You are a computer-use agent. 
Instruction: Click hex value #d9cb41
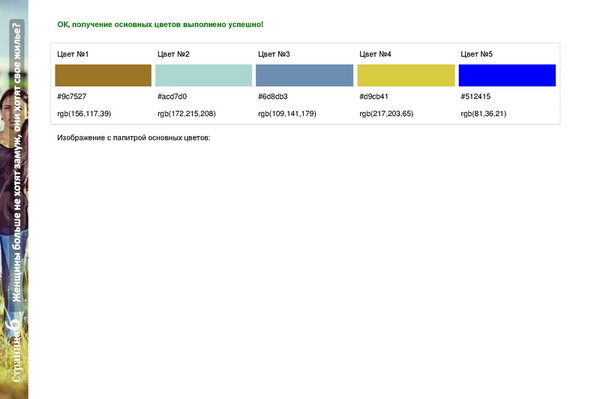pos(374,96)
